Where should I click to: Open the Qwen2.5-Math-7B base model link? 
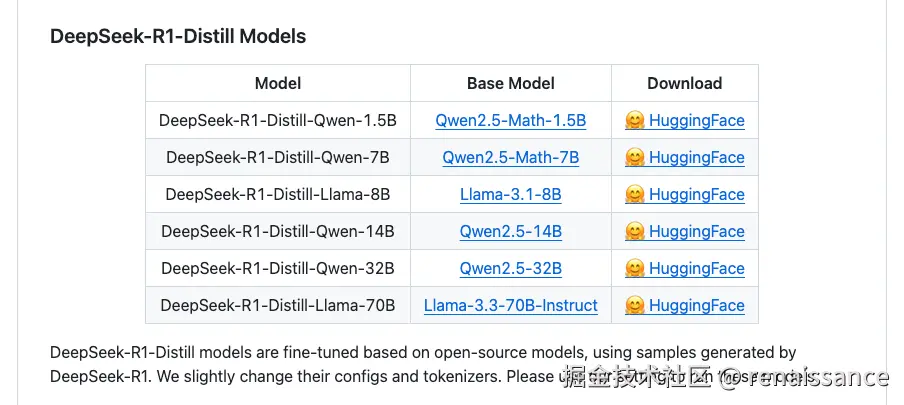tap(510, 158)
